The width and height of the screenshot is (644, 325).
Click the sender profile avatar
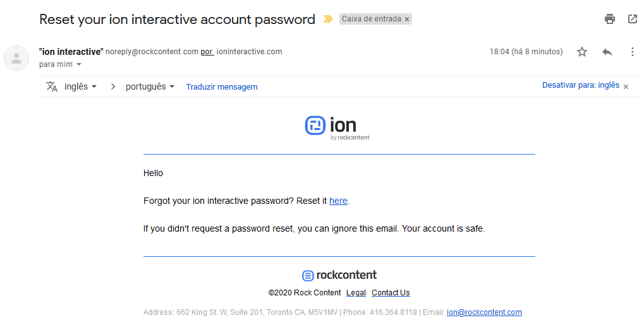[16, 58]
